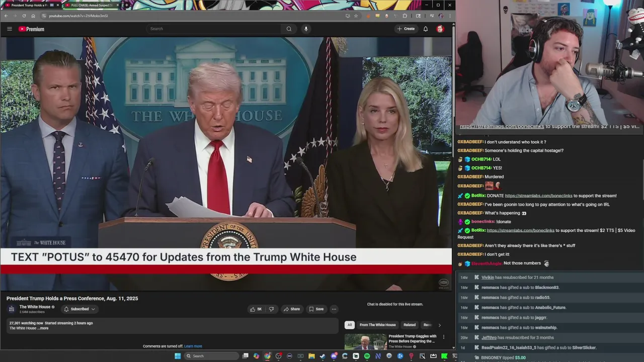Viewport: 644px width, 362px height.
Task: Go to YouTube Premium home logo
Action: 31,29
